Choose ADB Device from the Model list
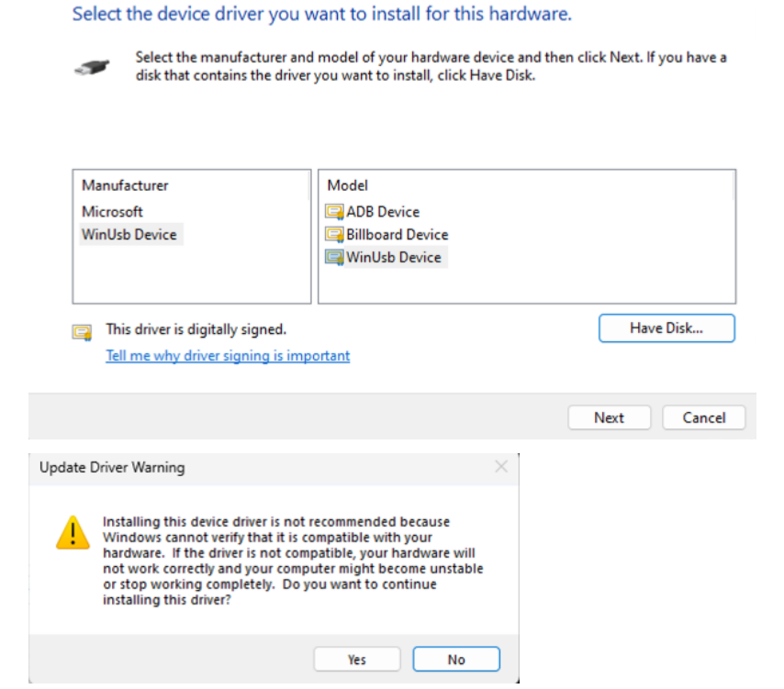 (x=383, y=212)
